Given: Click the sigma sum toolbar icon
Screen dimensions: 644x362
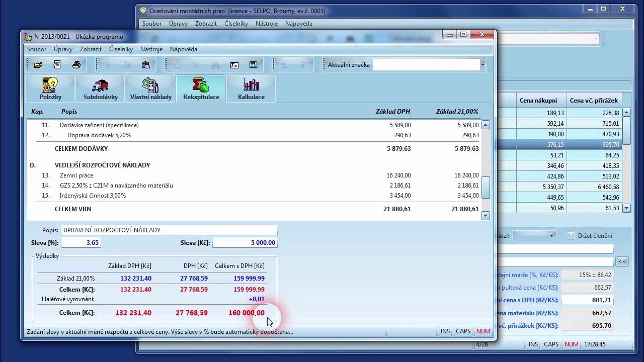Looking at the screenshot, I should point(234,65).
